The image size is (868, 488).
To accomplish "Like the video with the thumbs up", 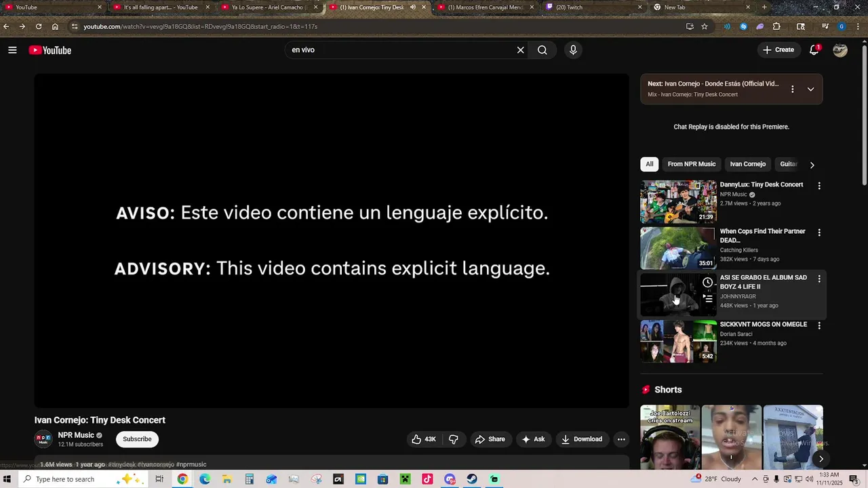I will 424,439.
